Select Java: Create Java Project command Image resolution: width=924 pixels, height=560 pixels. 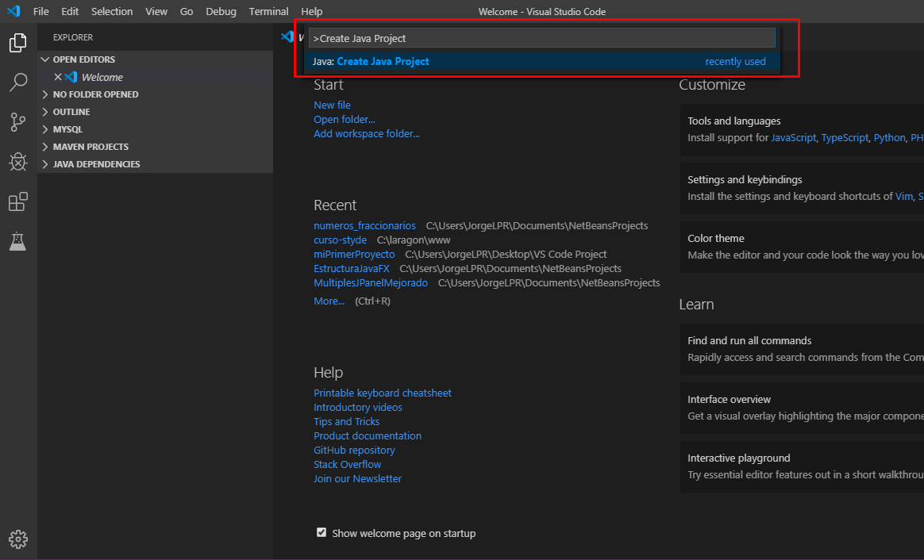click(x=542, y=61)
